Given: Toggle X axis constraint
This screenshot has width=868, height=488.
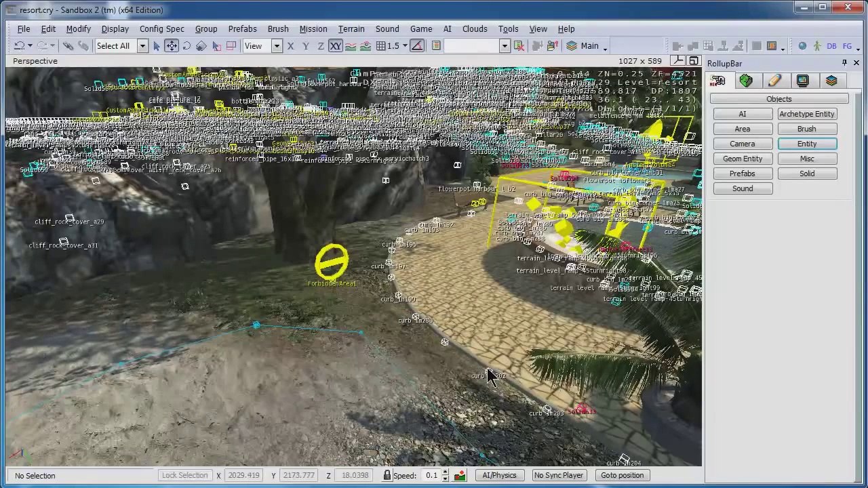Looking at the screenshot, I should 290,46.
